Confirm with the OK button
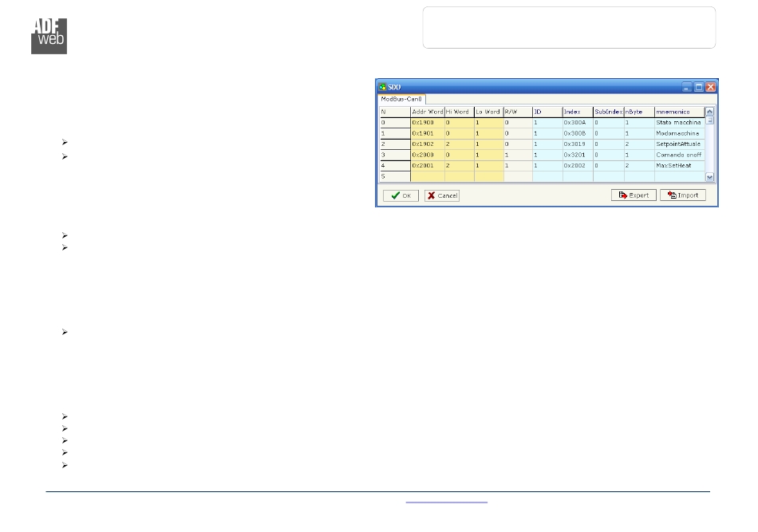Image resolution: width=758 pixels, height=532 pixels. tap(401, 195)
